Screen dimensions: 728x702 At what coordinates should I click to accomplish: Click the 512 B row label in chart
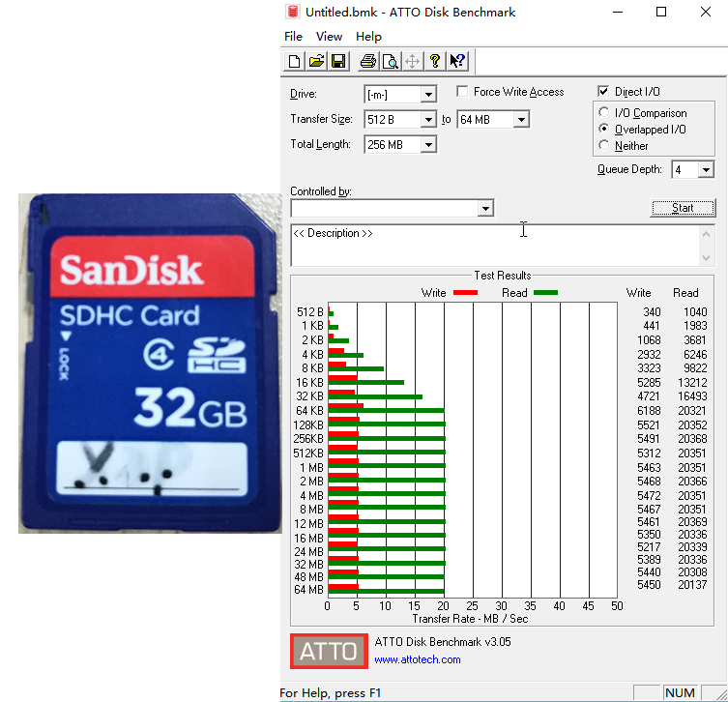(x=309, y=312)
